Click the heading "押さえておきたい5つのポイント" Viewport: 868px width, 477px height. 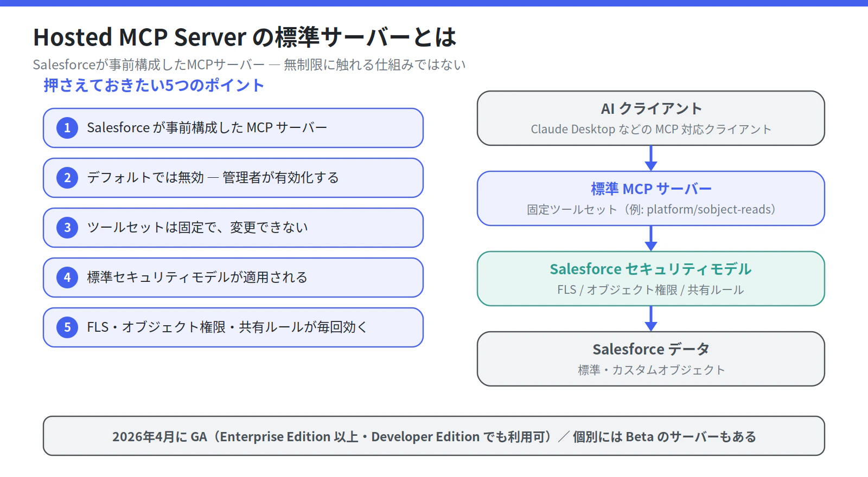(154, 86)
